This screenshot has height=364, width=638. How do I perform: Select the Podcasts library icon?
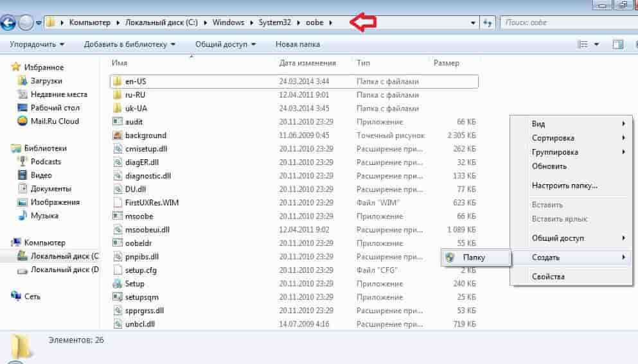pos(23,162)
